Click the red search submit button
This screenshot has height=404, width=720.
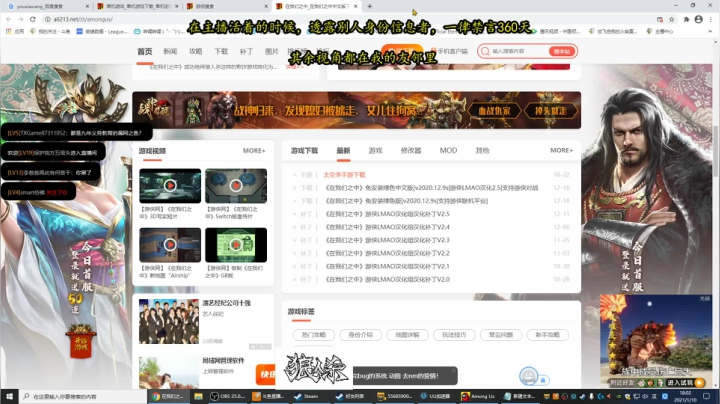pyautogui.click(x=562, y=51)
